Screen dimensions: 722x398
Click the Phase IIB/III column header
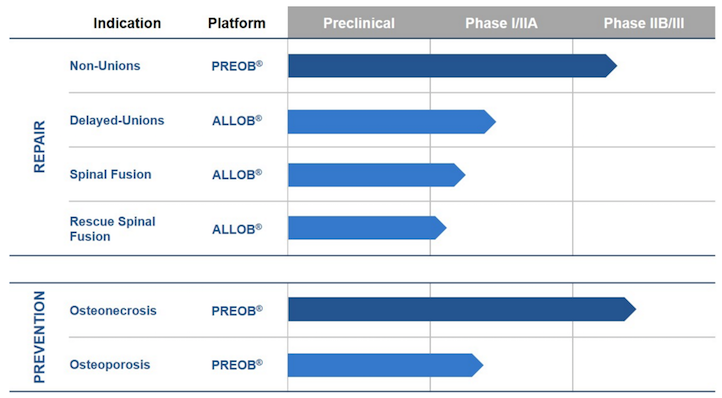point(644,23)
